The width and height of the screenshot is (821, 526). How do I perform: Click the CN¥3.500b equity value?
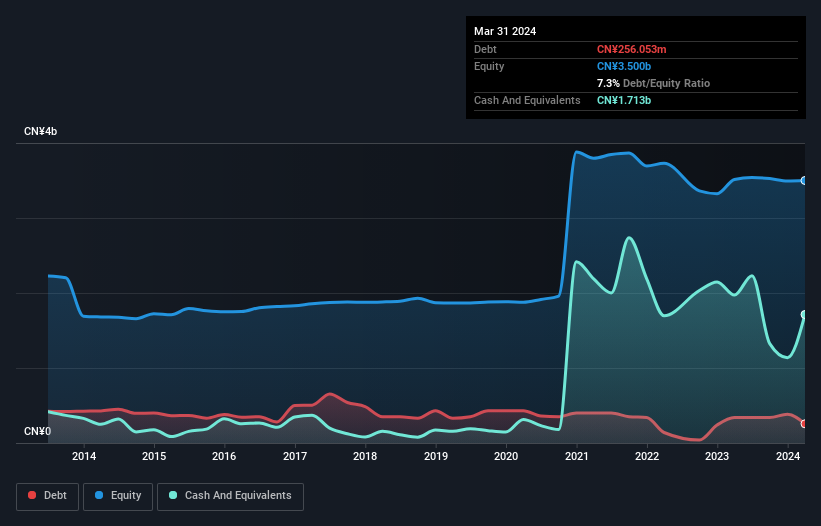coord(624,66)
